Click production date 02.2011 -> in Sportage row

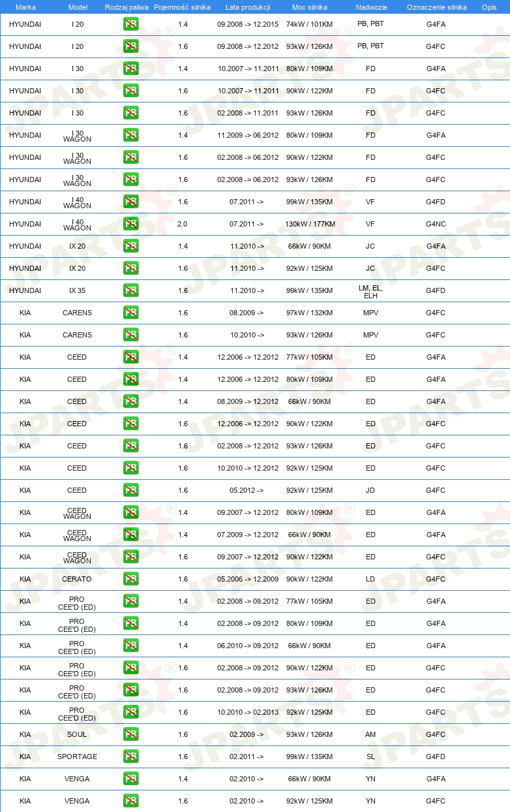point(247,757)
